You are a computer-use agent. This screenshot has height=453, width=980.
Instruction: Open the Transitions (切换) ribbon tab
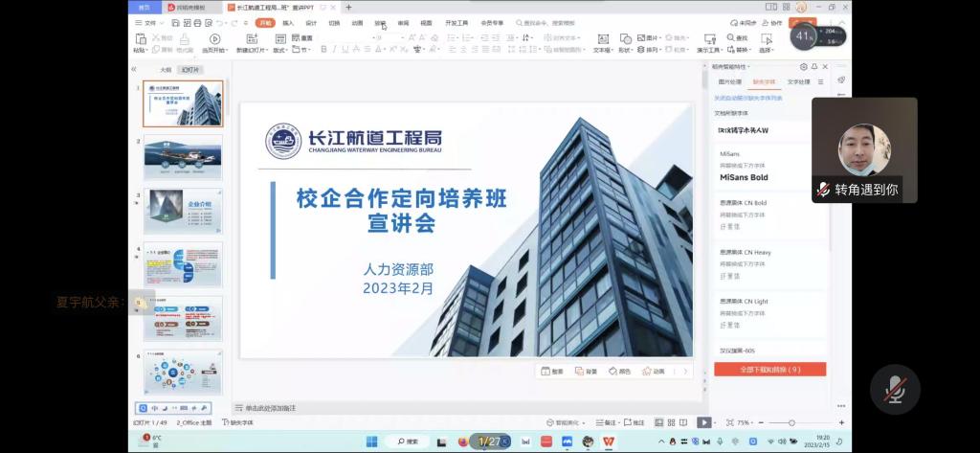click(334, 23)
